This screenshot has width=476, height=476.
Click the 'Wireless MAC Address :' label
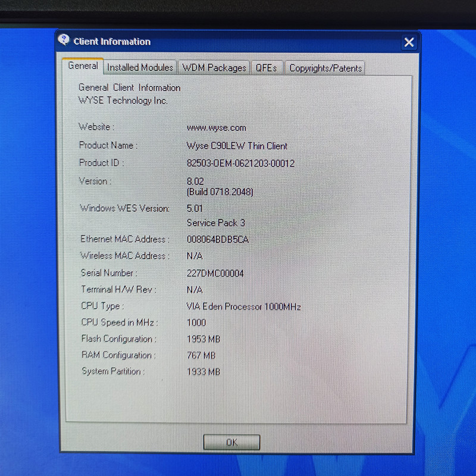click(x=125, y=256)
